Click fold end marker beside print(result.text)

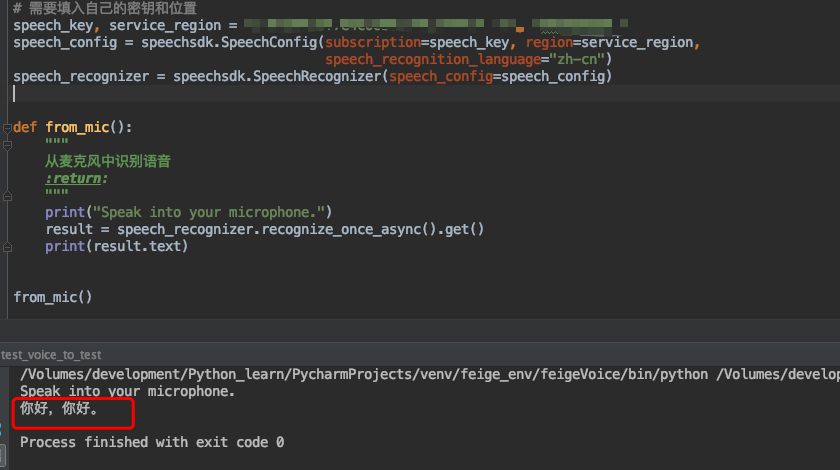(x=7, y=247)
